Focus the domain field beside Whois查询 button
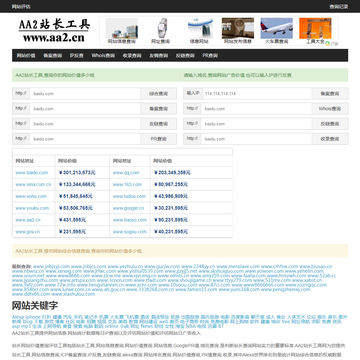The width and height of the screenshot is (360, 360). coord(257,109)
